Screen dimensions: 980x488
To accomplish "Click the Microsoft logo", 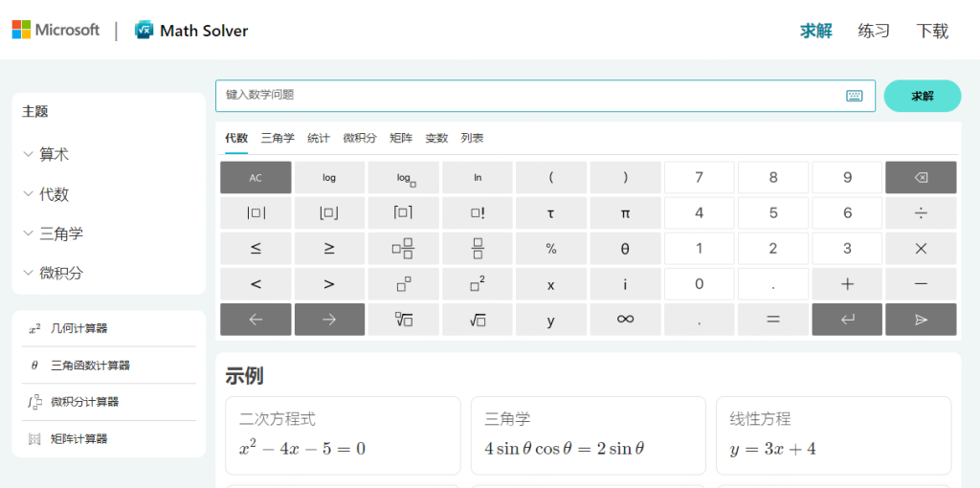I will click(56, 30).
